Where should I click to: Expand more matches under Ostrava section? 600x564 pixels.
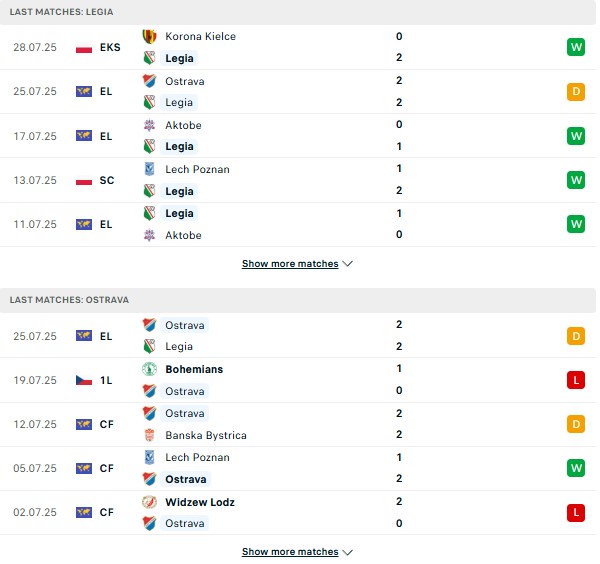[290, 552]
